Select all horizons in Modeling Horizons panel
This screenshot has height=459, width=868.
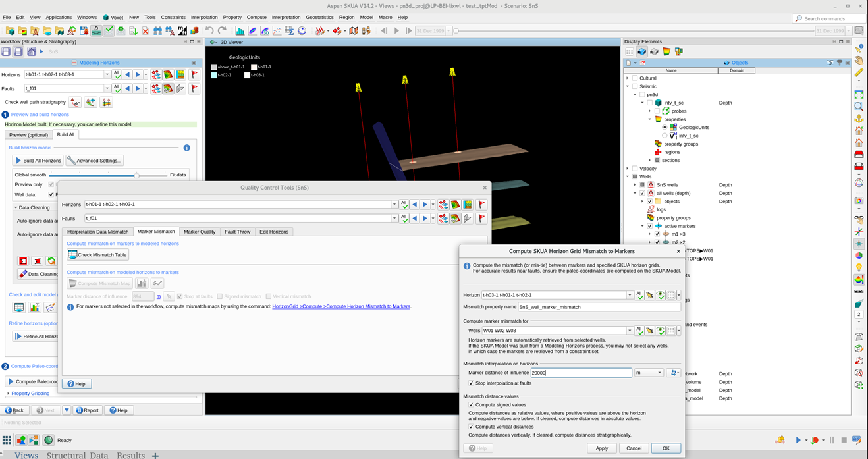click(x=117, y=74)
